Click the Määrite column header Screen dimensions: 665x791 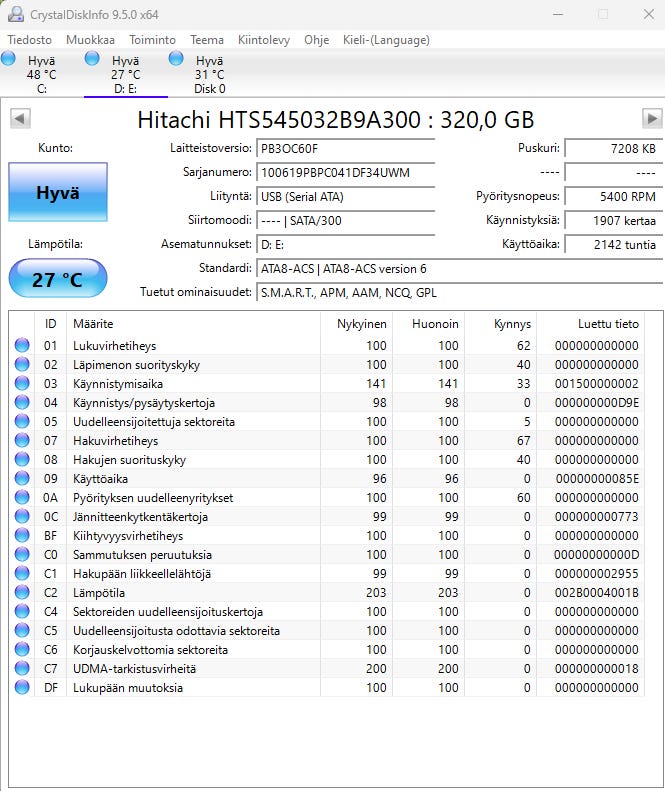click(x=93, y=324)
